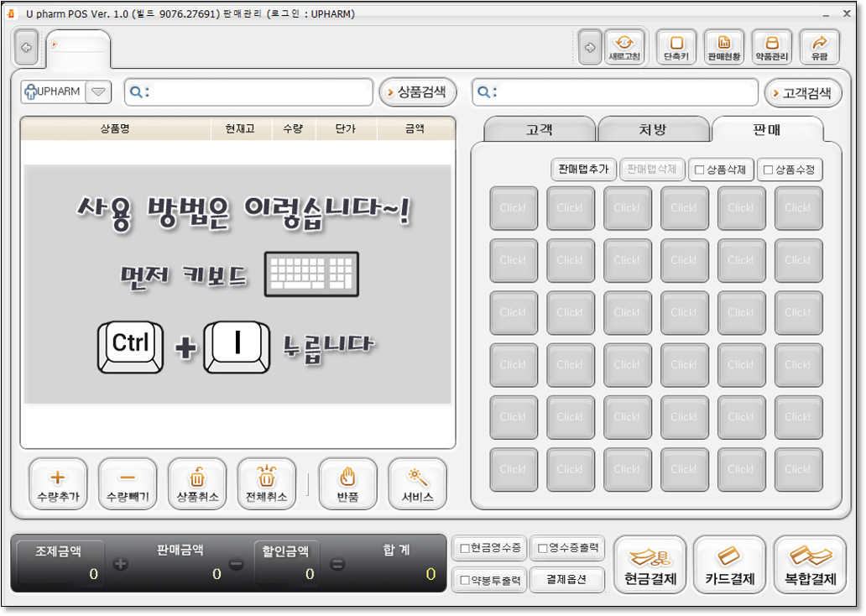Switch to the 처방 tab

(653, 130)
